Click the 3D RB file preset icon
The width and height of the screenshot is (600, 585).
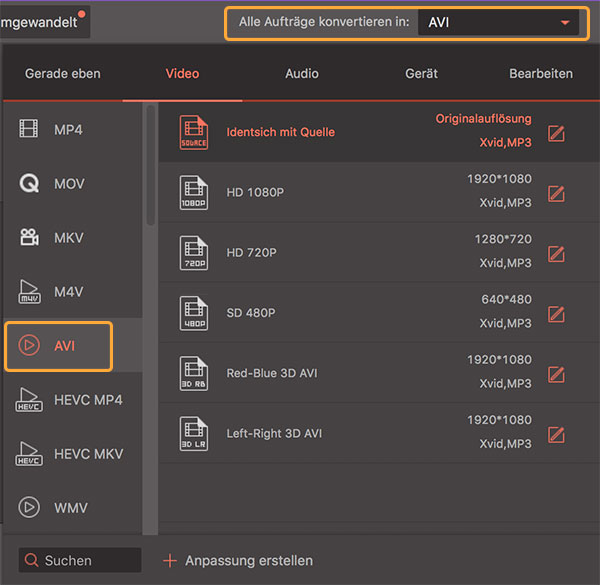194,373
